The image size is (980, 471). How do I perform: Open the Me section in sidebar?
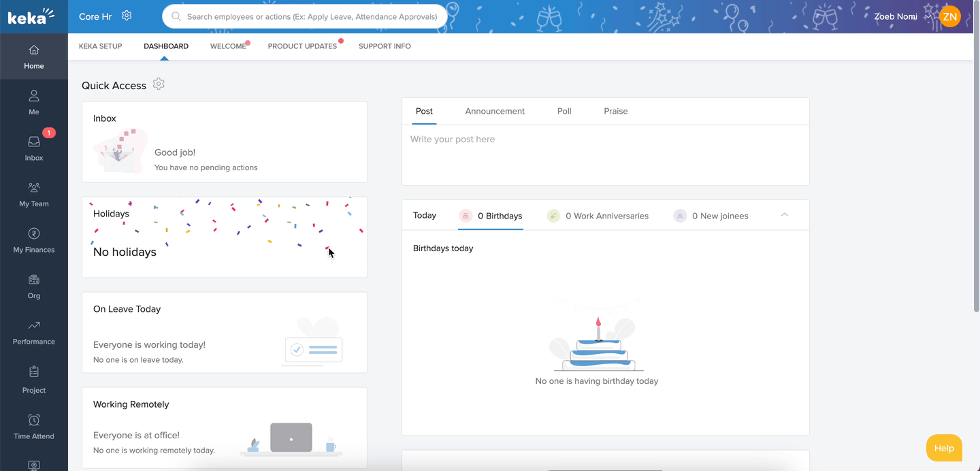click(34, 102)
